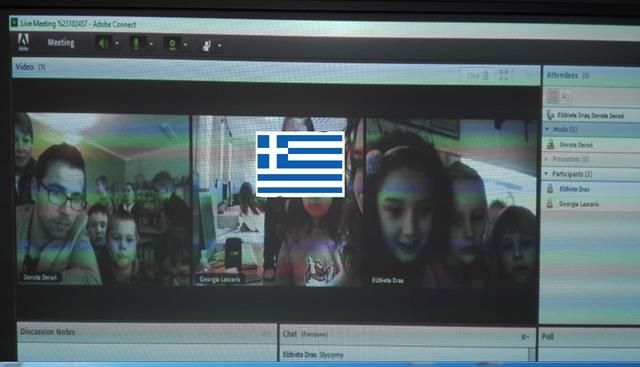Image resolution: width=640 pixels, height=367 pixels.
Task: Expand the Presenters group
Action: point(547,159)
